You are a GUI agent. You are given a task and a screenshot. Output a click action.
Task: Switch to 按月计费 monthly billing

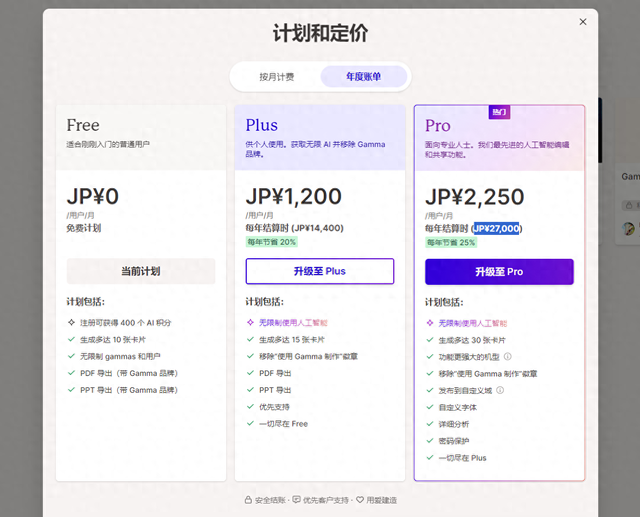[277, 77]
